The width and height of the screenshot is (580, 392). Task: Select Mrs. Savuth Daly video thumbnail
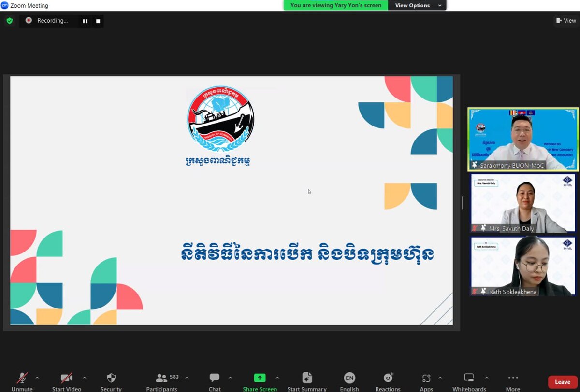523,203
